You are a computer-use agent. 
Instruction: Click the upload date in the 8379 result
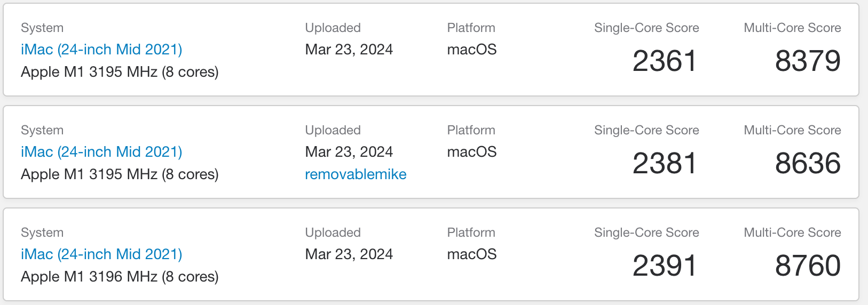[x=349, y=50]
